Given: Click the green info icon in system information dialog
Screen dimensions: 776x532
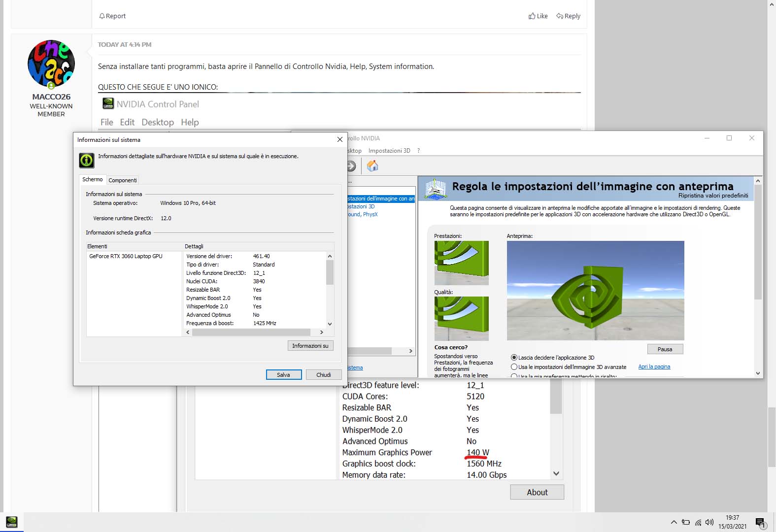Looking at the screenshot, I should (x=87, y=160).
